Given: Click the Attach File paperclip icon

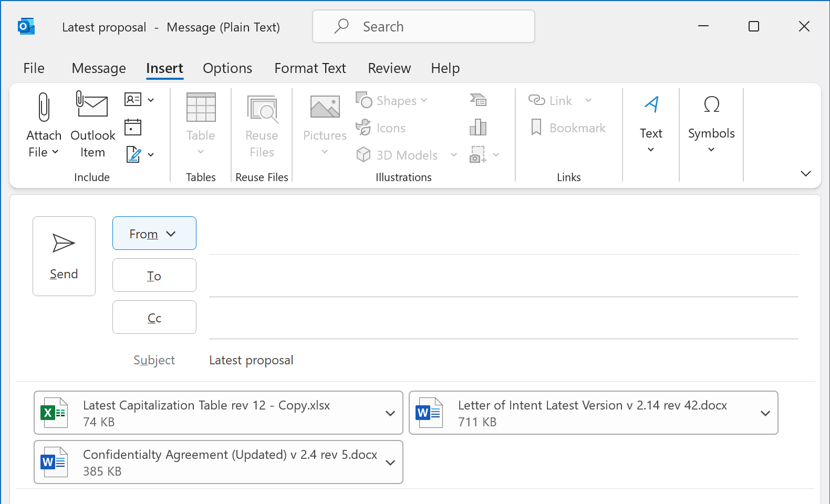Looking at the screenshot, I should click(x=44, y=108).
